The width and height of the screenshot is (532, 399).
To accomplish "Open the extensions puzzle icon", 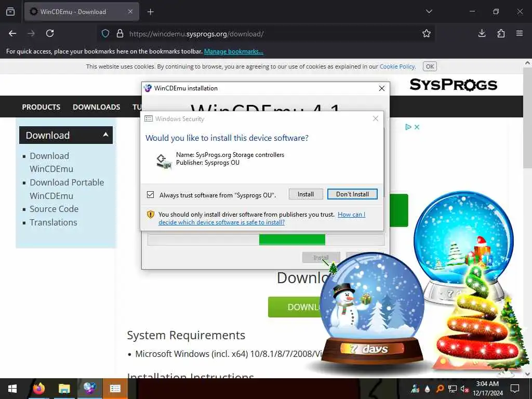I will [501, 33].
